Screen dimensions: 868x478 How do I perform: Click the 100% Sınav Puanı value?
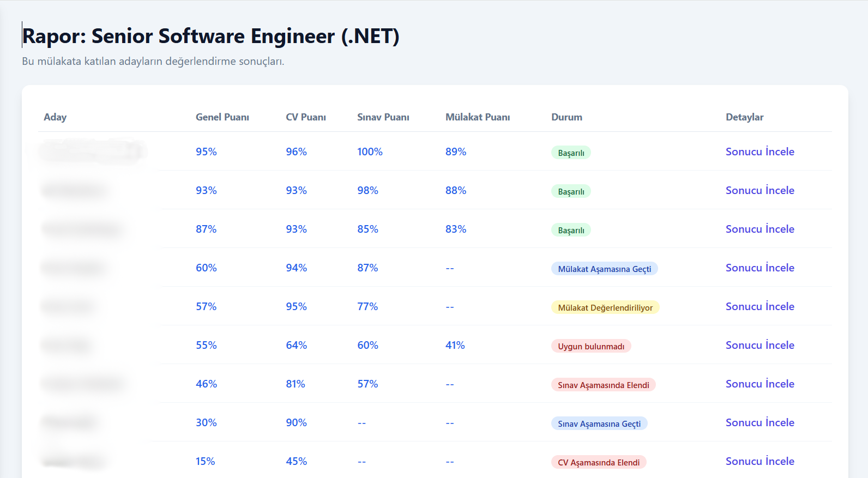tap(370, 152)
